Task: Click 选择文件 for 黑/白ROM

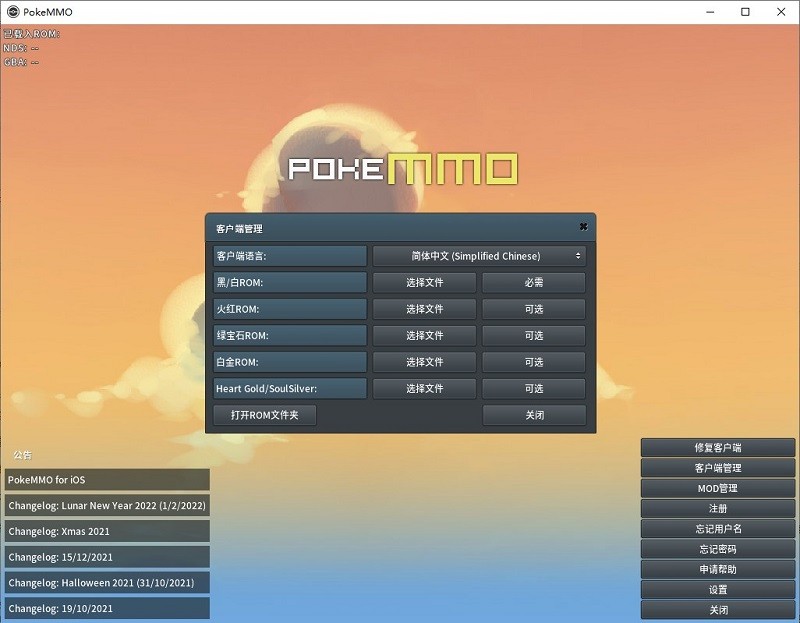Action: coord(424,283)
